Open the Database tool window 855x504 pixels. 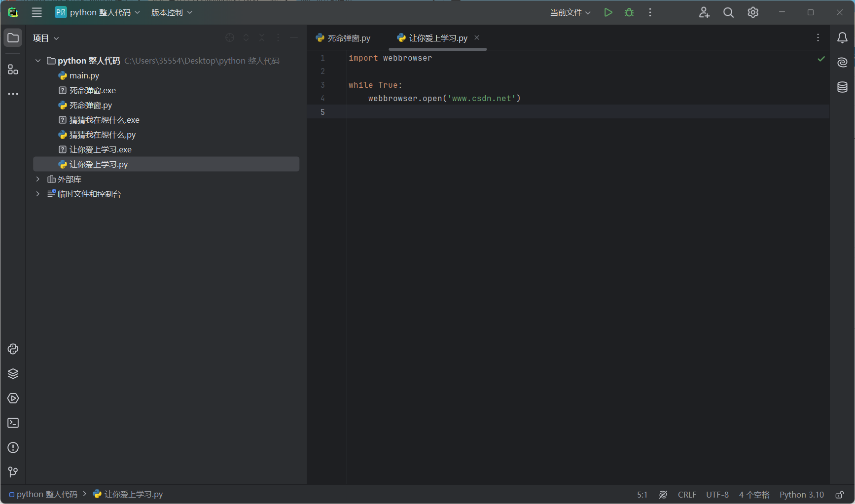842,87
